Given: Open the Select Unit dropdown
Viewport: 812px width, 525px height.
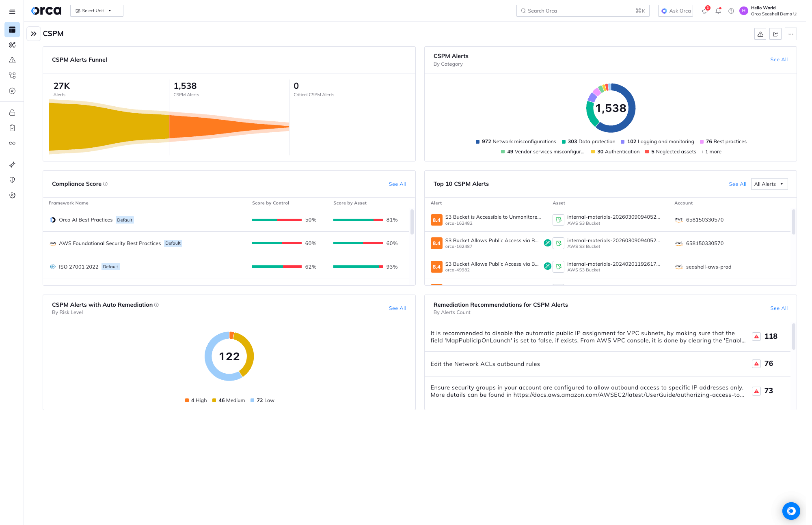Looking at the screenshot, I should [x=97, y=11].
